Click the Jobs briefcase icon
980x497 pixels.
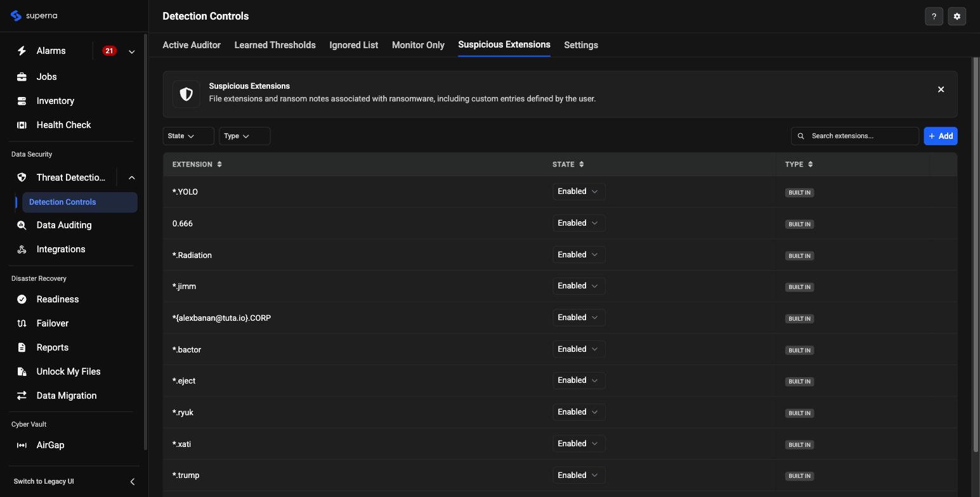(22, 77)
